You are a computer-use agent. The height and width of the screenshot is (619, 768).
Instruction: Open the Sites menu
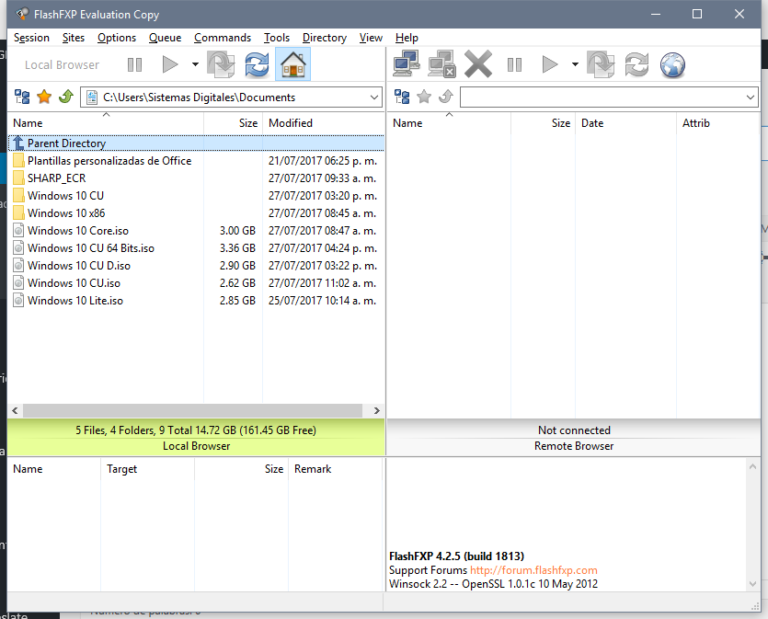pos(73,38)
